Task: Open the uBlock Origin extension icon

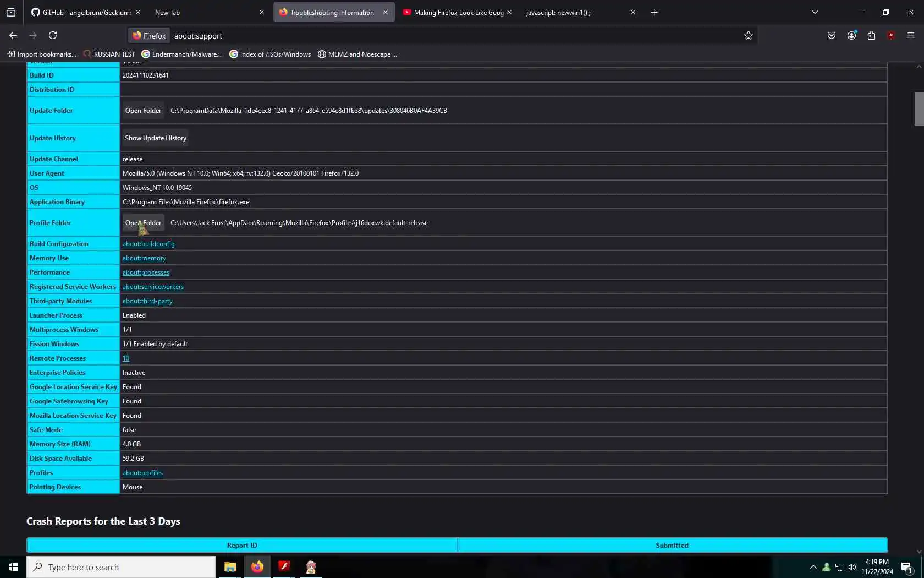Action: pyautogui.click(x=891, y=35)
